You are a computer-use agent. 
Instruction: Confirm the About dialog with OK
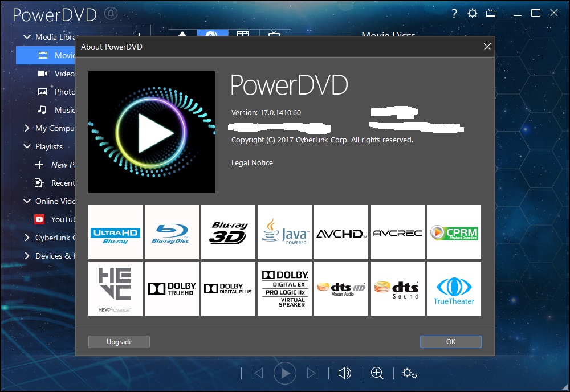[451, 342]
